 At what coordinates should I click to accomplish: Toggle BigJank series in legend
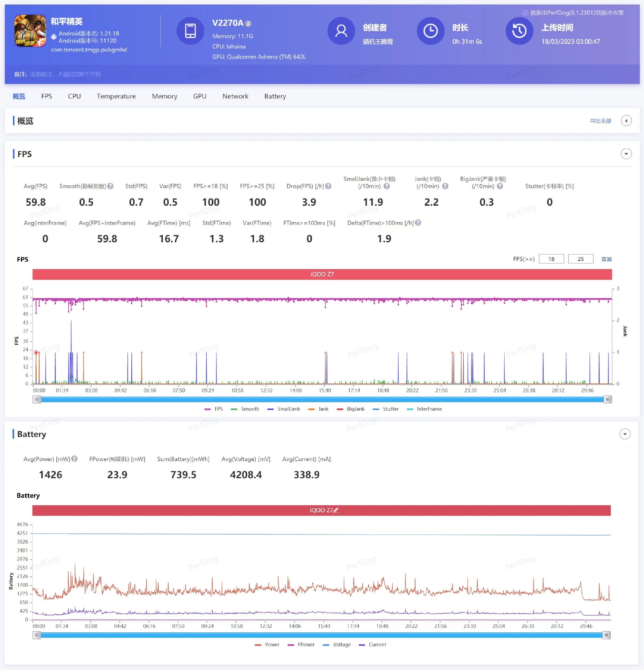pos(351,409)
